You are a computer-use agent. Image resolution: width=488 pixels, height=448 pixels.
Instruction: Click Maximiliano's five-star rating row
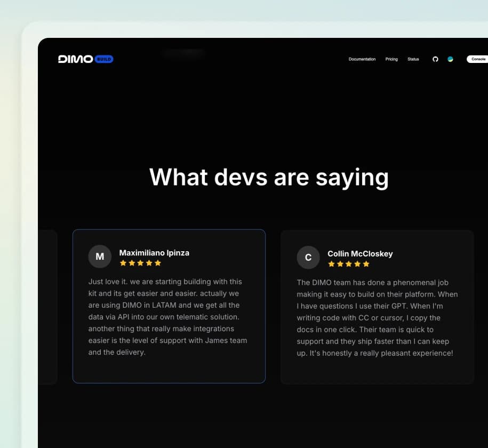[140, 263]
